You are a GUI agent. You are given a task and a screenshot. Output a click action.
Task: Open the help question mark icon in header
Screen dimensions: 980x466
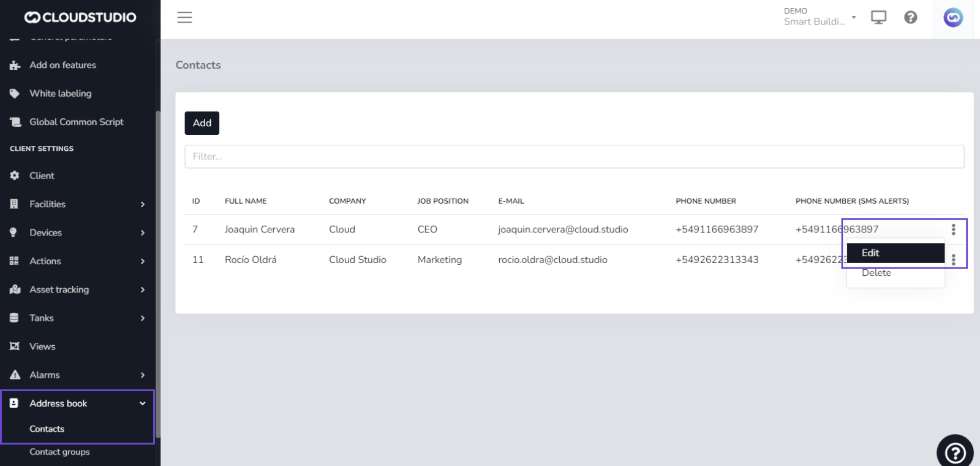(910, 17)
